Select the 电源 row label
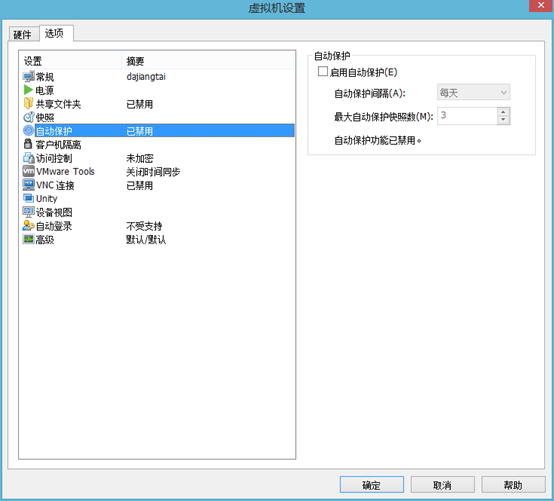 pyautogui.click(x=45, y=90)
